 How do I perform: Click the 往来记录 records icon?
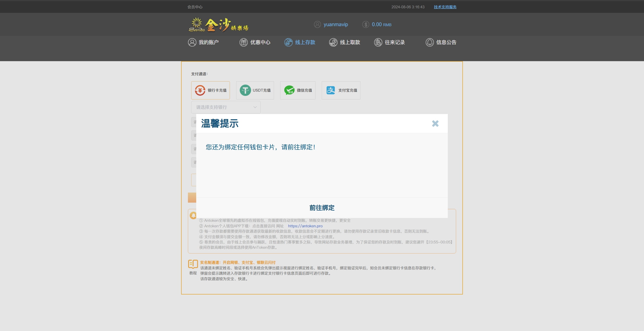click(x=378, y=42)
